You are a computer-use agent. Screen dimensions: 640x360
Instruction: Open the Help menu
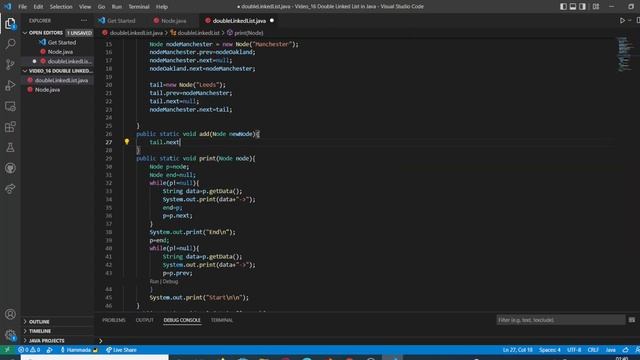[x=162, y=7]
